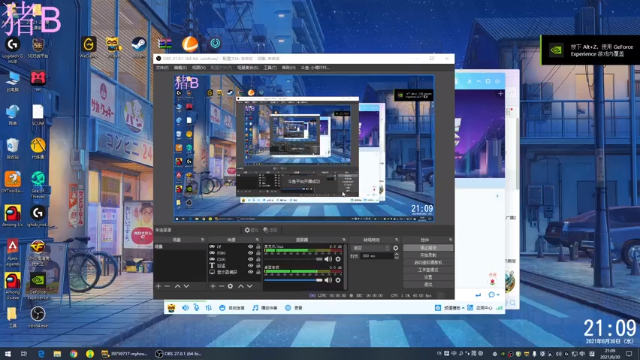
Task: Open Mic/Aux audio settings gear
Action: click(x=338, y=259)
